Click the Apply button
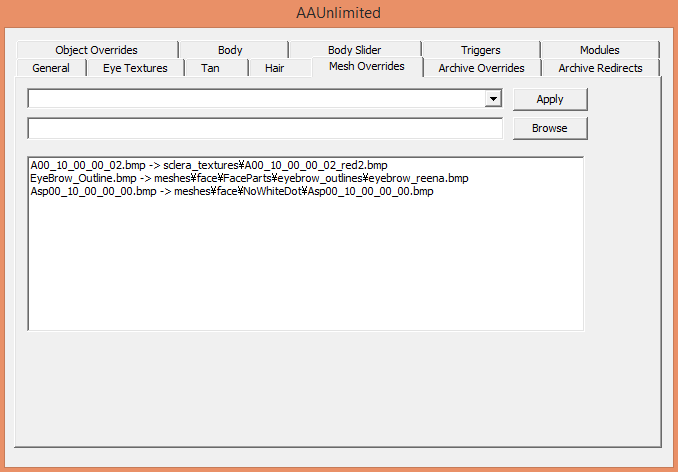The height and width of the screenshot is (472, 678). tap(550, 99)
